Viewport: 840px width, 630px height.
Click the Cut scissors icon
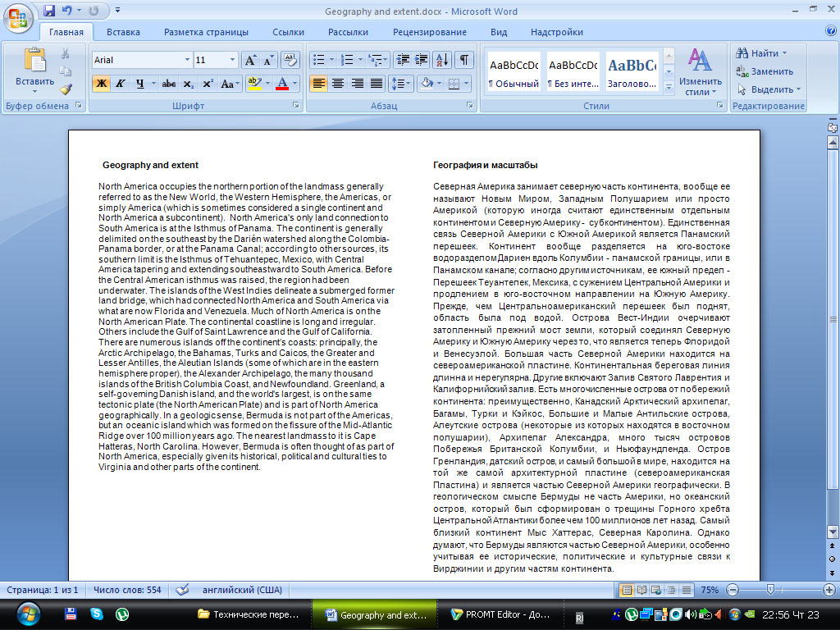pos(66,53)
